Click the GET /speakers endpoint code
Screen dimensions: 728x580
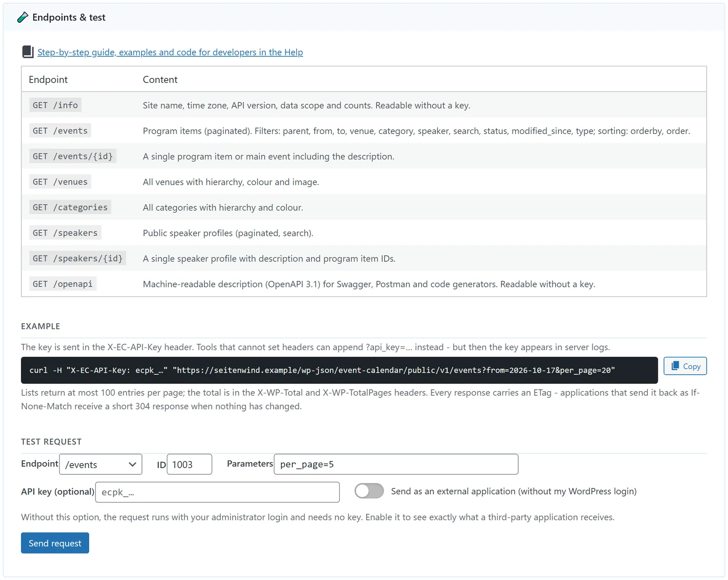coord(65,233)
